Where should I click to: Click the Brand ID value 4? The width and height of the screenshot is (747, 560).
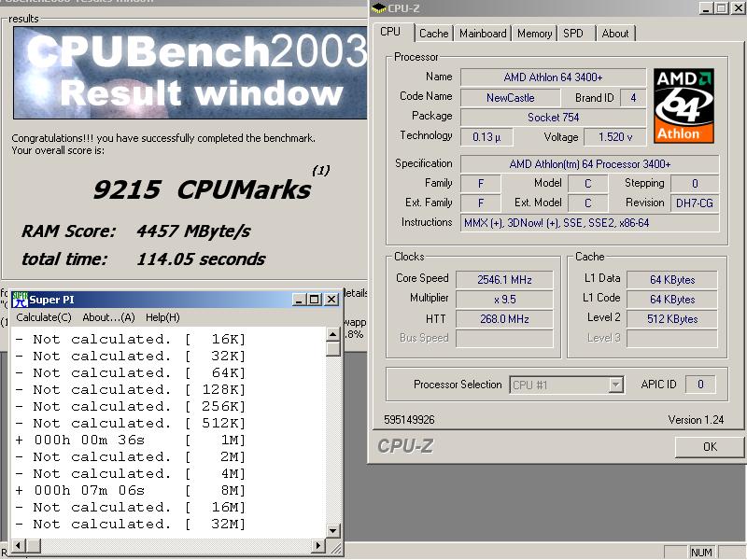(x=633, y=98)
